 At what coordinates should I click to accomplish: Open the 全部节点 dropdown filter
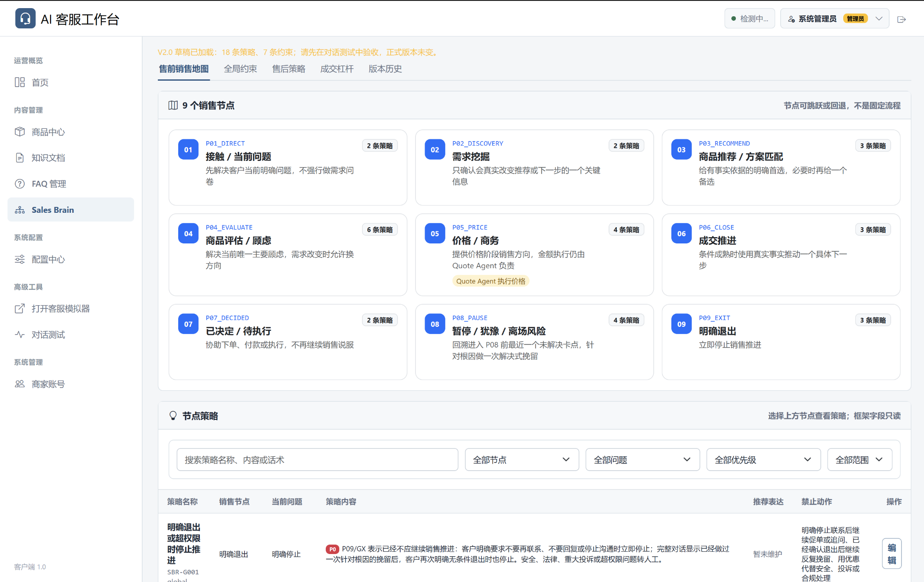(522, 459)
